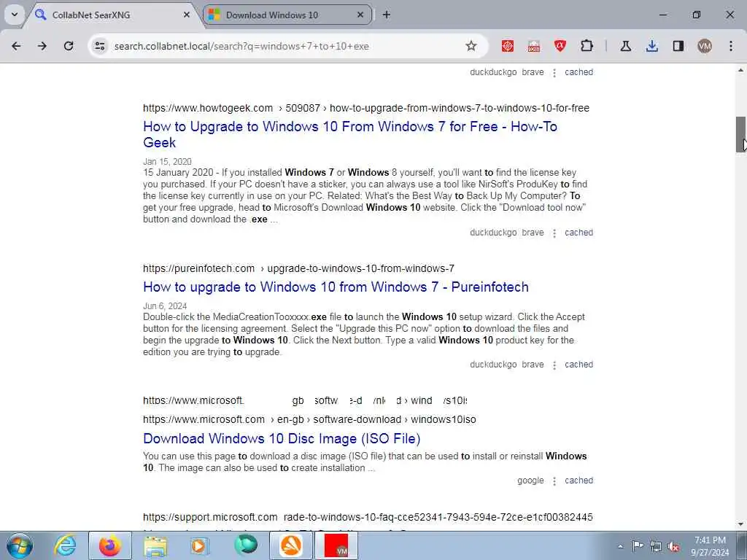Viewport: 747px width, 560px height.
Task: Click the red hexagon extension icon
Action: pos(508,46)
